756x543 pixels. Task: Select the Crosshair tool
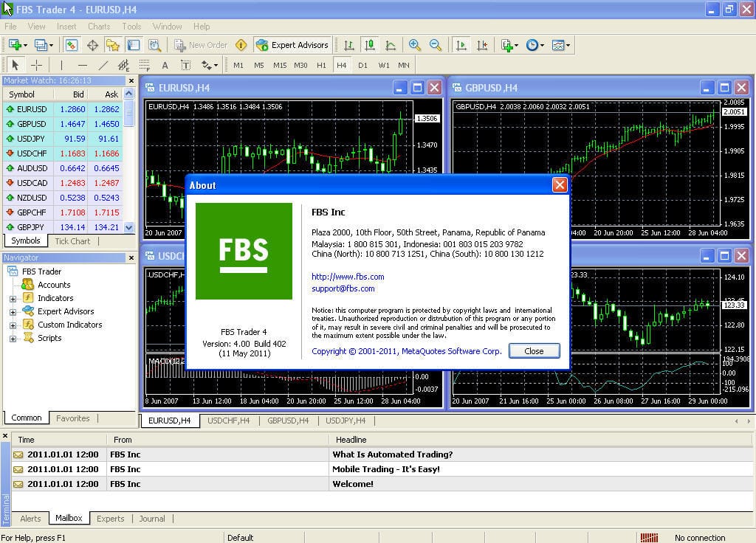(x=38, y=65)
